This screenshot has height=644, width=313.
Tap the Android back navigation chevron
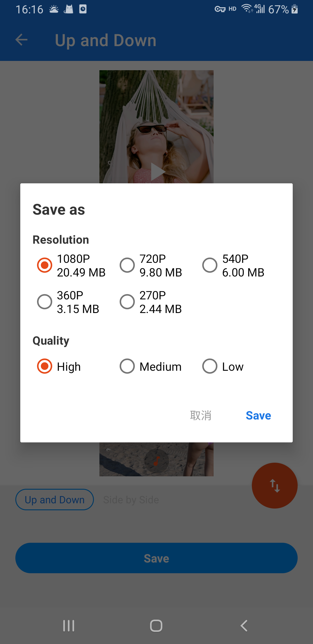(244, 626)
